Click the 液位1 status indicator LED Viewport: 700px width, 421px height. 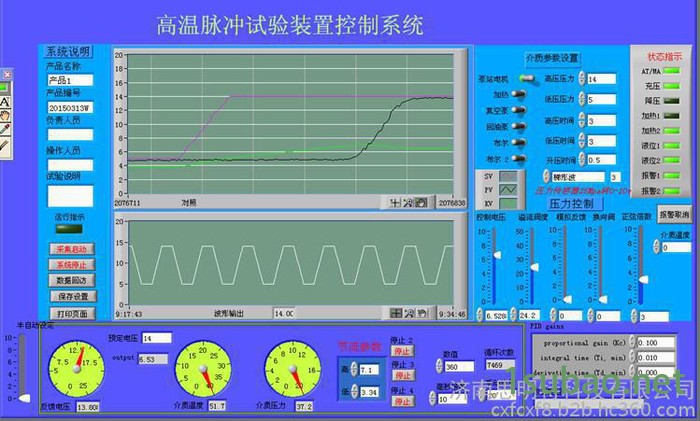(671, 146)
